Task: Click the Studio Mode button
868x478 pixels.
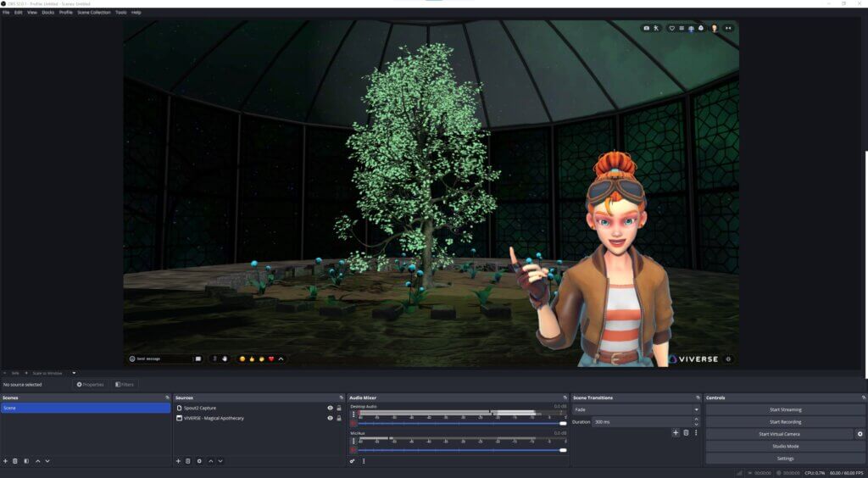Action: (785, 446)
